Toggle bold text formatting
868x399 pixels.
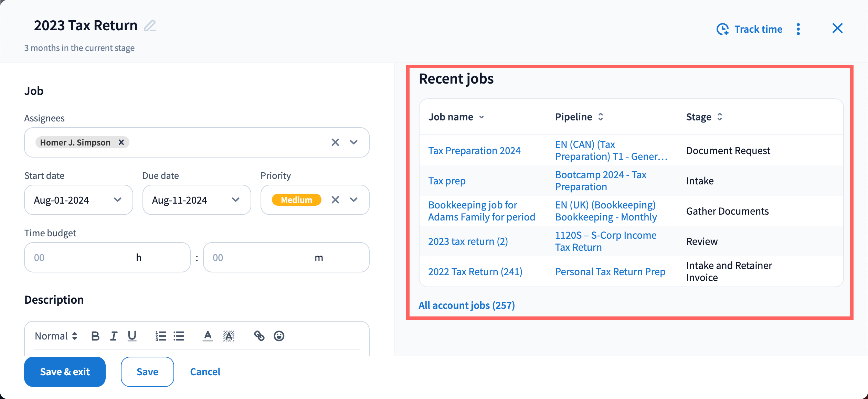pos(95,336)
